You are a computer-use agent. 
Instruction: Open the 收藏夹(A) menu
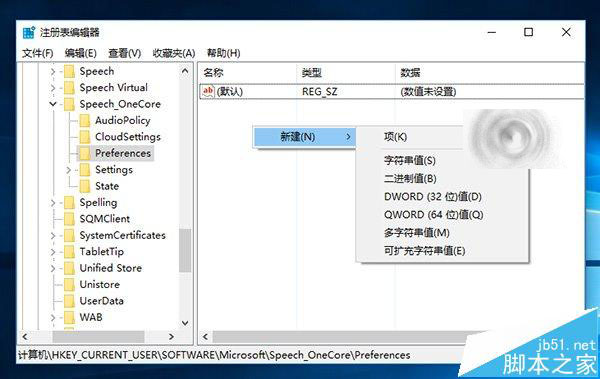point(174,53)
